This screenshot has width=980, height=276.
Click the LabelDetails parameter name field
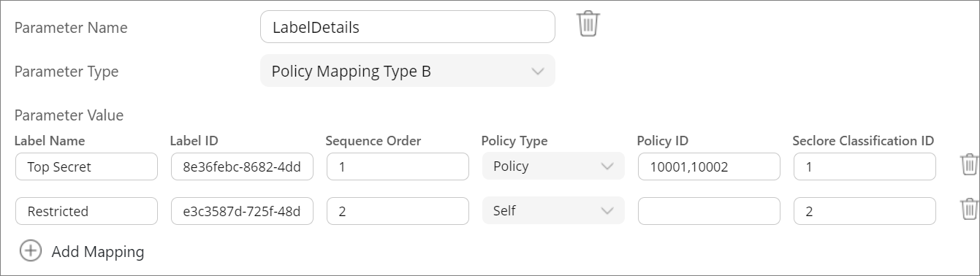click(408, 27)
